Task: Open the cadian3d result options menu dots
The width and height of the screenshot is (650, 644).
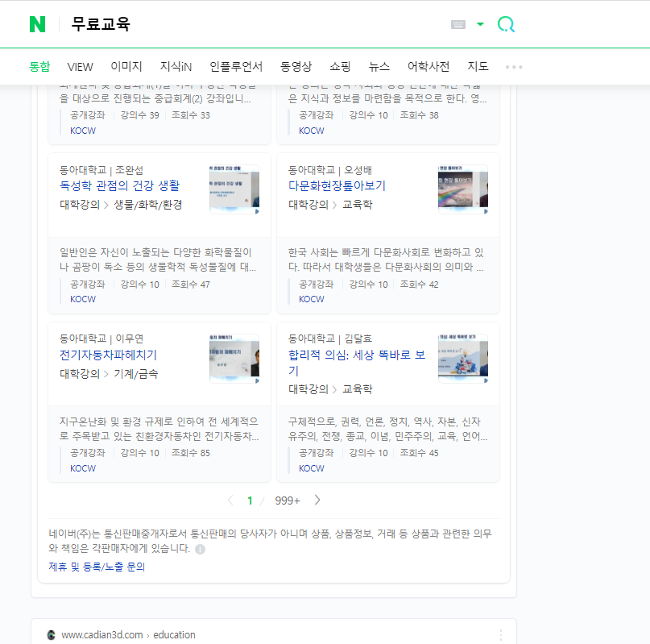Action: click(x=501, y=635)
